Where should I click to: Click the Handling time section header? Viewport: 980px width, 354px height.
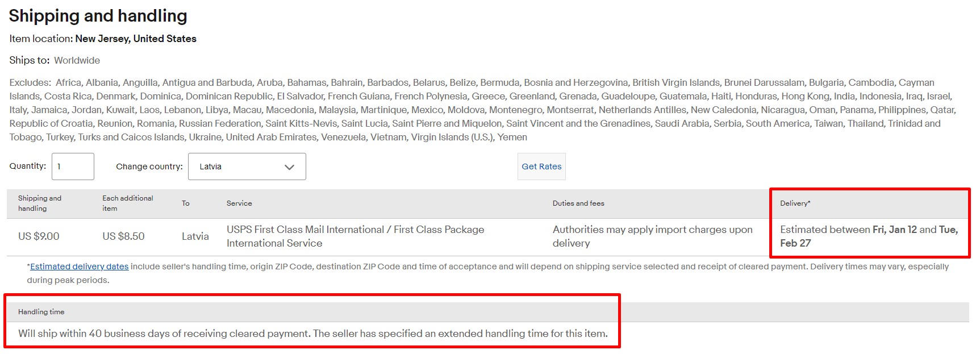41,312
